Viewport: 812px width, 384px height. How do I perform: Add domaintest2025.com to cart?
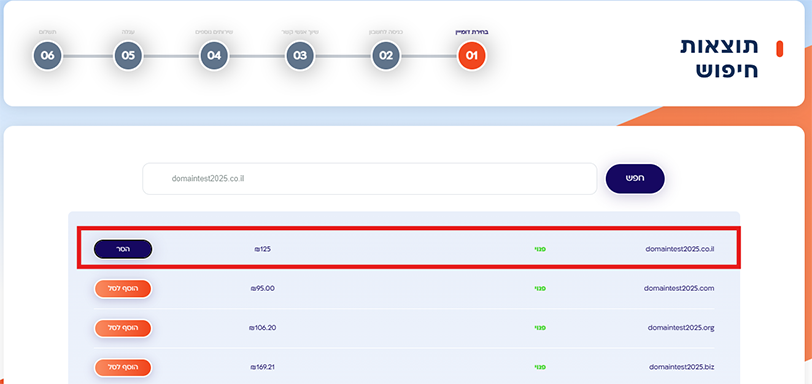pyautogui.click(x=123, y=288)
